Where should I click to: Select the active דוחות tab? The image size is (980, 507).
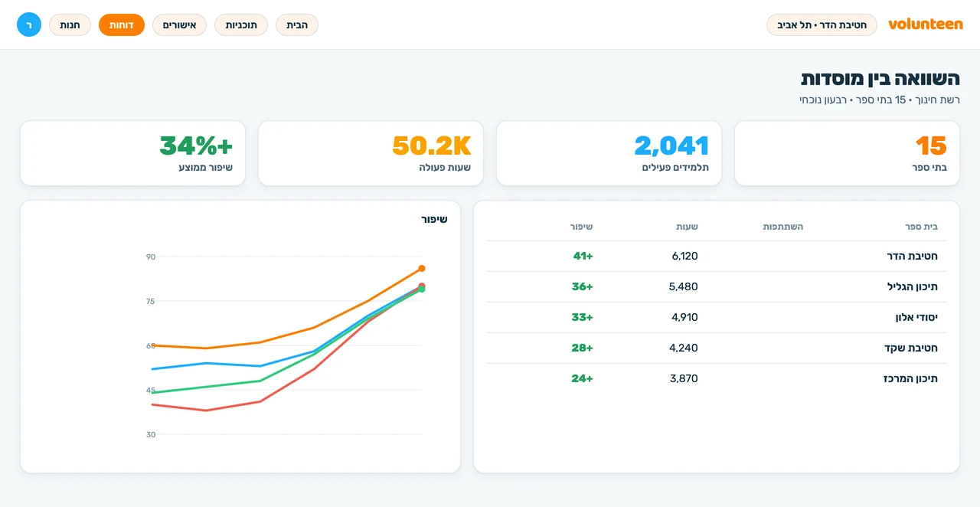click(x=122, y=25)
